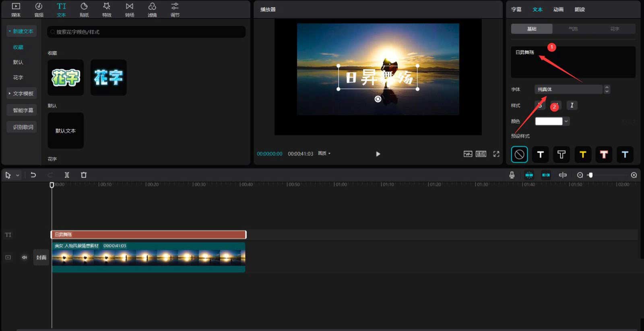The width and height of the screenshot is (644, 331).
Task: Click the undo arrow in timeline toolbar
Action: [x=33, y=175]
